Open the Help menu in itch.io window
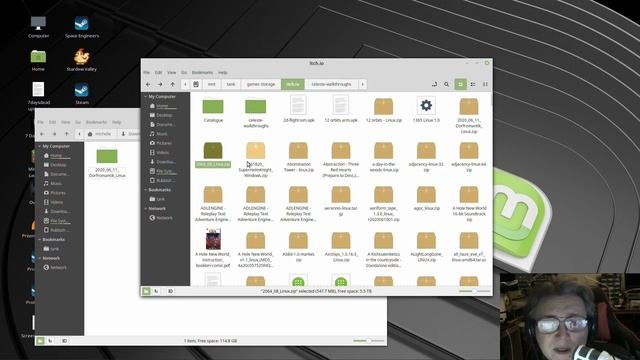This screenshot has height=360, width=640. (x=222, y=72)
